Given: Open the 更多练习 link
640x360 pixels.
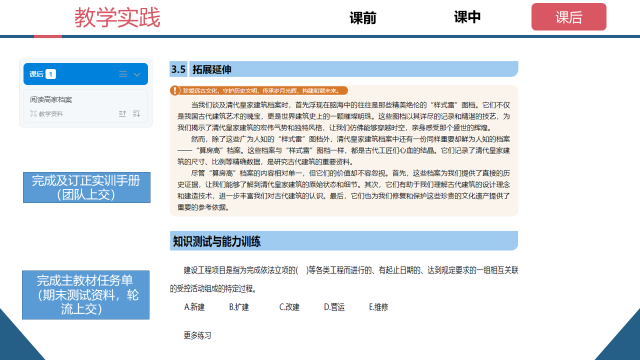Looking at the screenshot, I should click(198, 336).
